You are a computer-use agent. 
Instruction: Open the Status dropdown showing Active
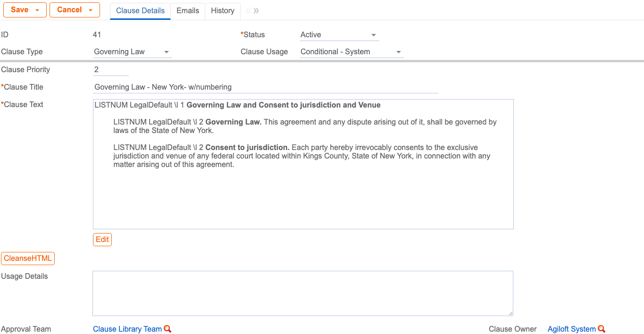[x=339, y=35]
